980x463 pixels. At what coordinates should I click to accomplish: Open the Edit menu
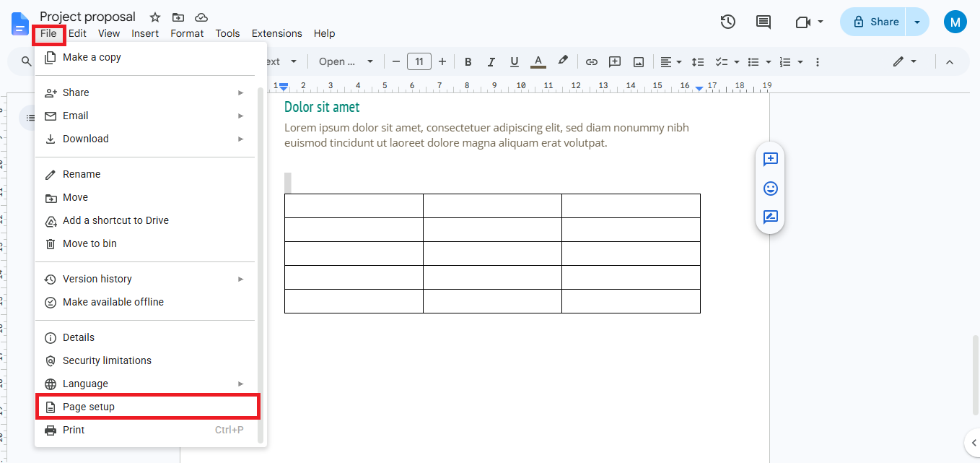(x=77, y=33)
